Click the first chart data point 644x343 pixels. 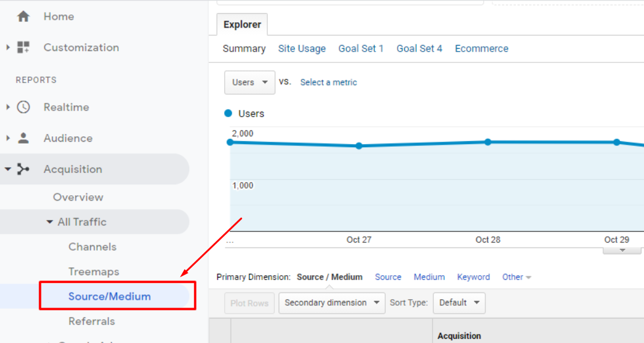pyautogui.click(x=231, y=142)
